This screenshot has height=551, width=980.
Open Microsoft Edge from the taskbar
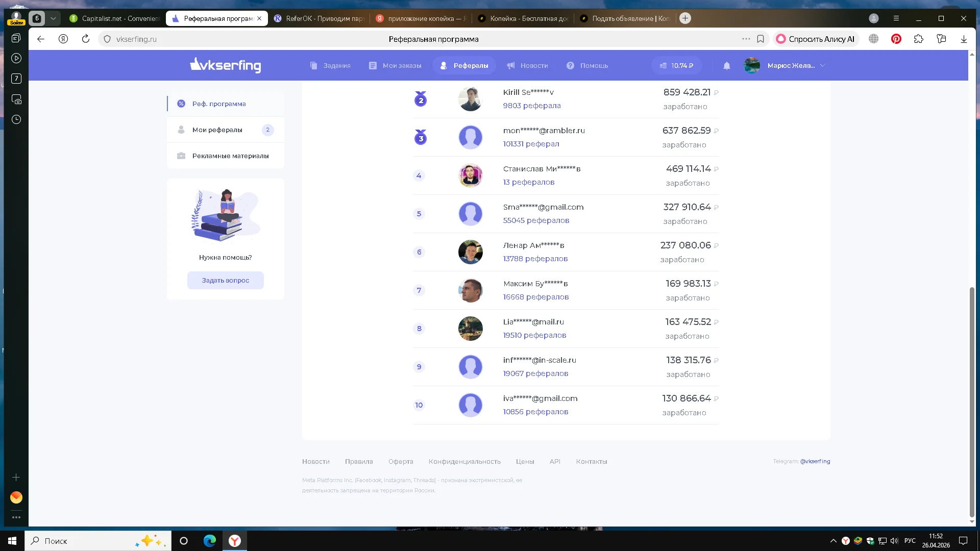coord(210,541)
